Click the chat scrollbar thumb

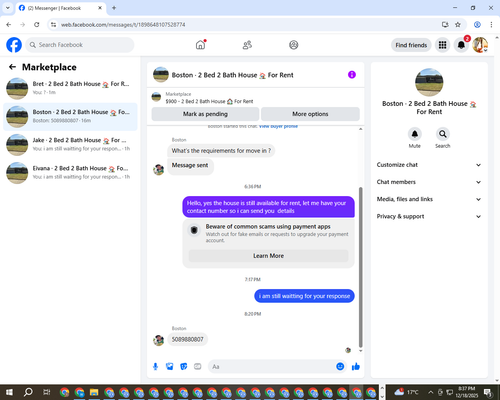[360, 267]
